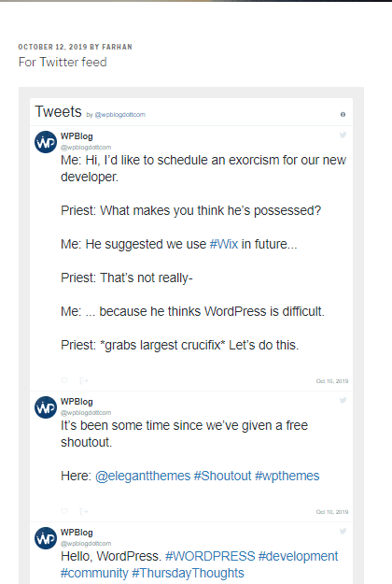The width and height of the screenshot is (392, 584).
Task: Click Twitter bird icon on exorcism tweet
Action: pyautogui.click(x=343, y=135)
